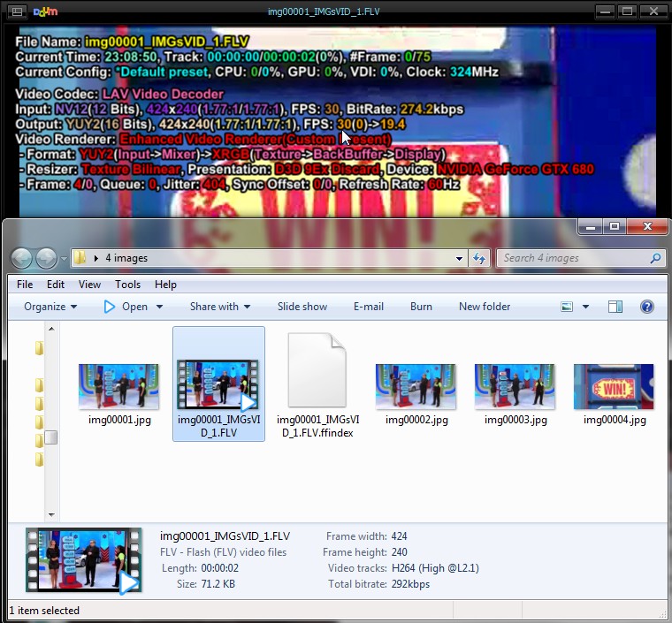672x623 pixels.
Task: Open the Help menu
Action: (165, 285)
